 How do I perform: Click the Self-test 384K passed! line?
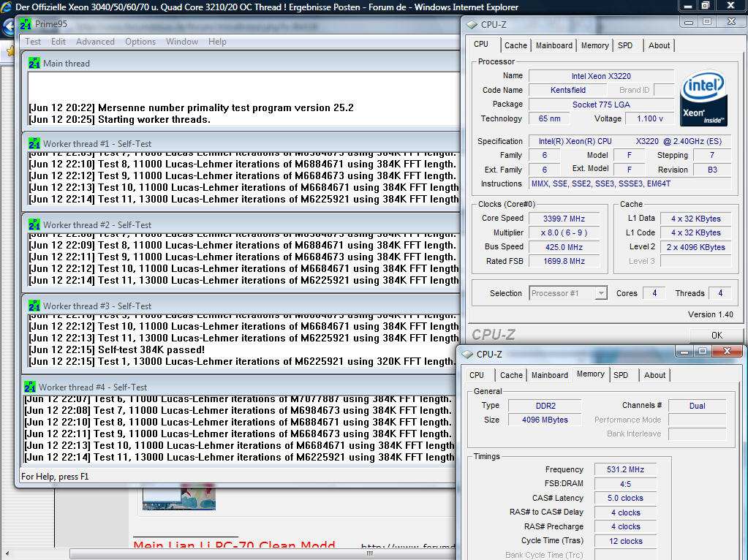(117, 349)
